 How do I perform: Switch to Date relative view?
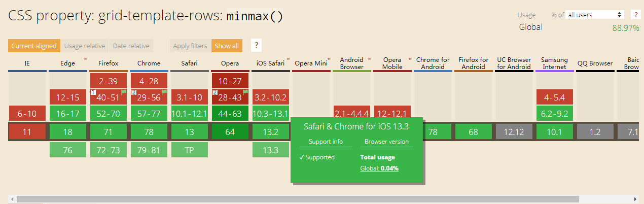[131, 46]
